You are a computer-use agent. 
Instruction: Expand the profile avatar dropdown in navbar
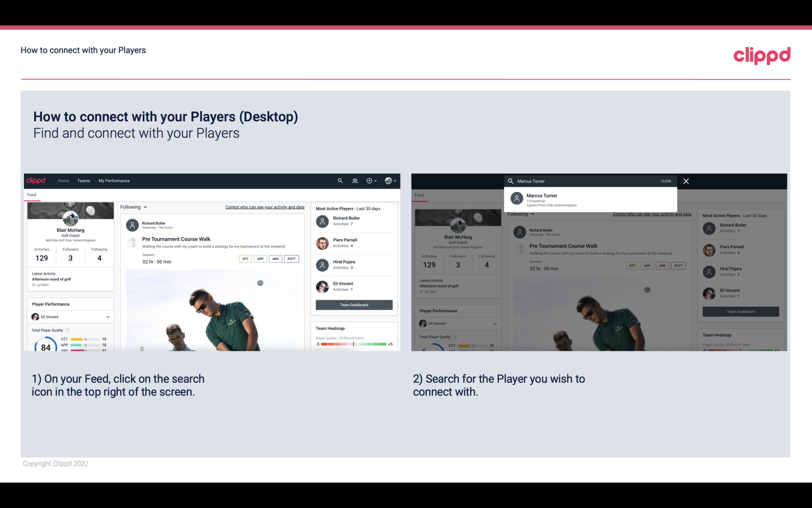click(x=391, y=181)
